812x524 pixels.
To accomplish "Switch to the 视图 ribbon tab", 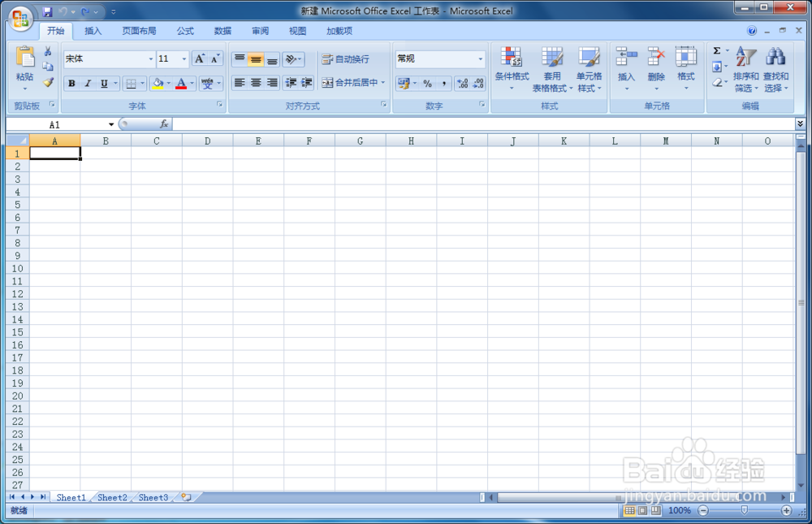I will tap(297, 31).
